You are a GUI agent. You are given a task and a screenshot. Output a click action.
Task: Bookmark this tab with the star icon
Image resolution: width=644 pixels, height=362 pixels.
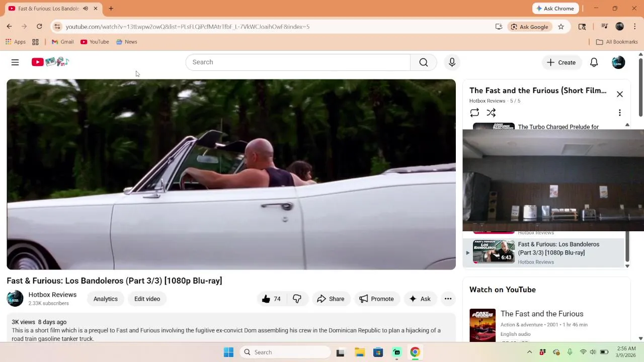pyautogui.click(x=561, y=27)
